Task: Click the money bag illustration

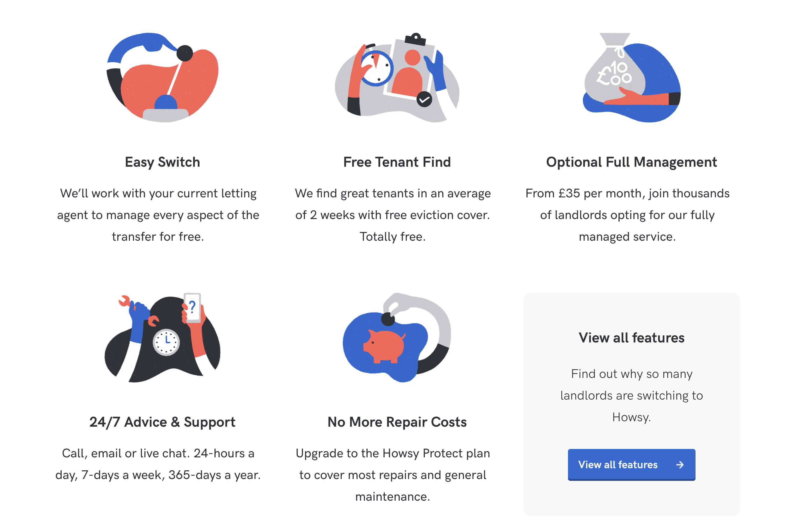Action: pos(631,77)
